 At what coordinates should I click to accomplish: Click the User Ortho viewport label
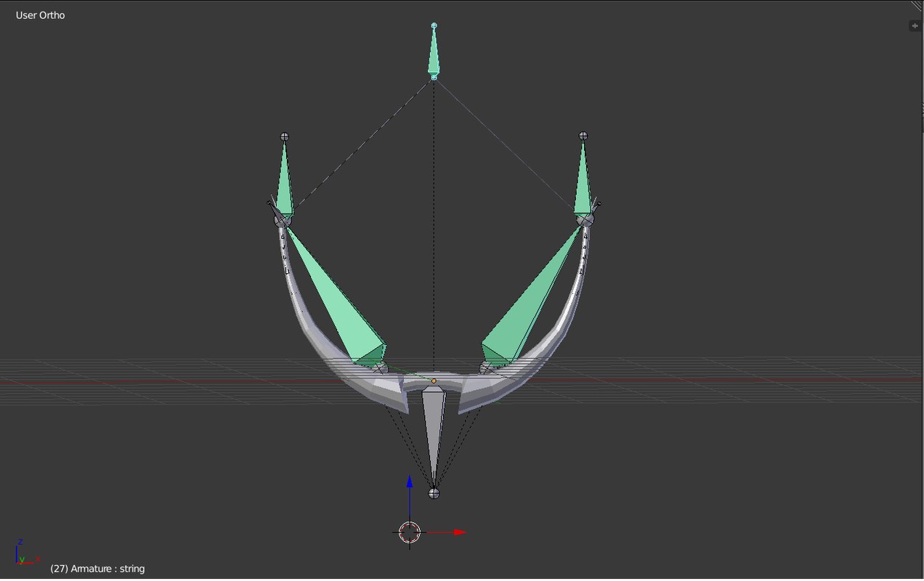click(39, 15)
